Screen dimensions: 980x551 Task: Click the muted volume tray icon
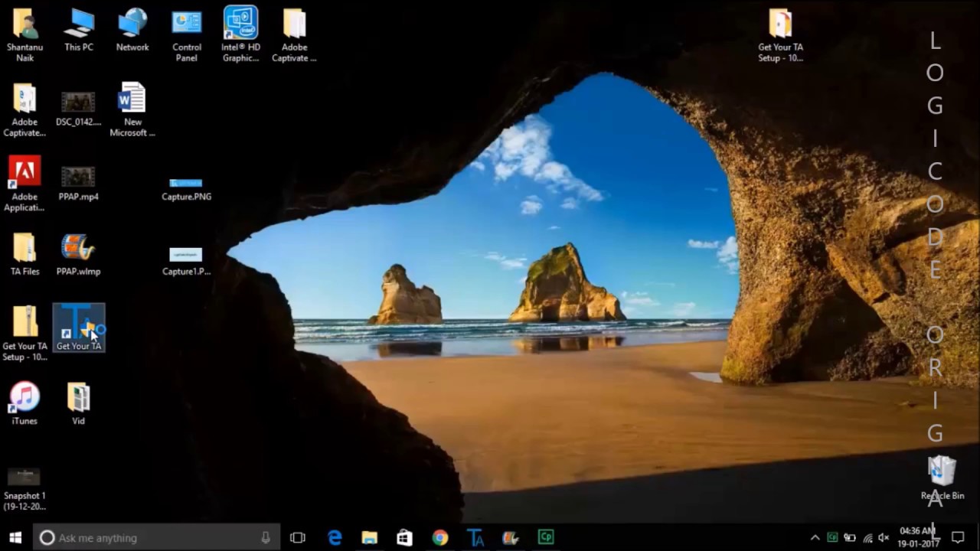(884, 537)
